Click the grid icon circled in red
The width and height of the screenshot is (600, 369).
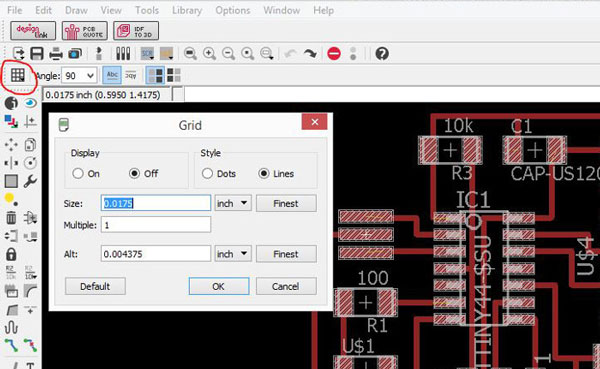pos(18,75)
